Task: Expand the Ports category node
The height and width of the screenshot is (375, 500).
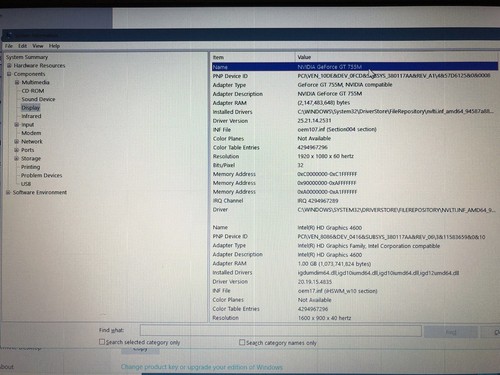Action: [17, 150]
